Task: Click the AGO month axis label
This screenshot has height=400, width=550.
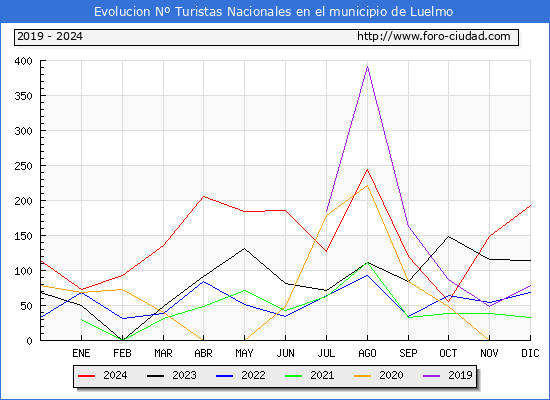Action: click(367, 353)
